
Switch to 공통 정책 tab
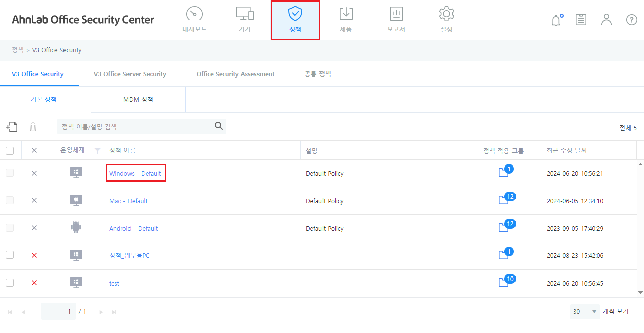pyautogui.click(x=318, y=74)
